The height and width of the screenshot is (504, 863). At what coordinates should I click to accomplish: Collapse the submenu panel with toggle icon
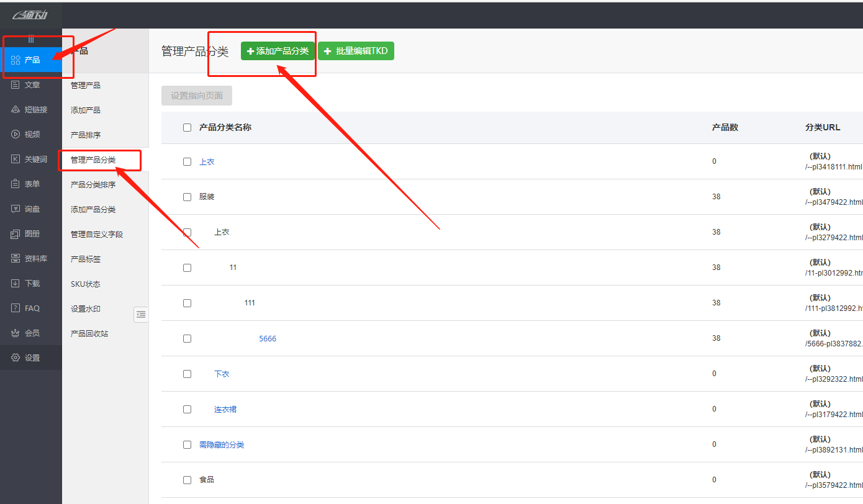click(141, 315)
